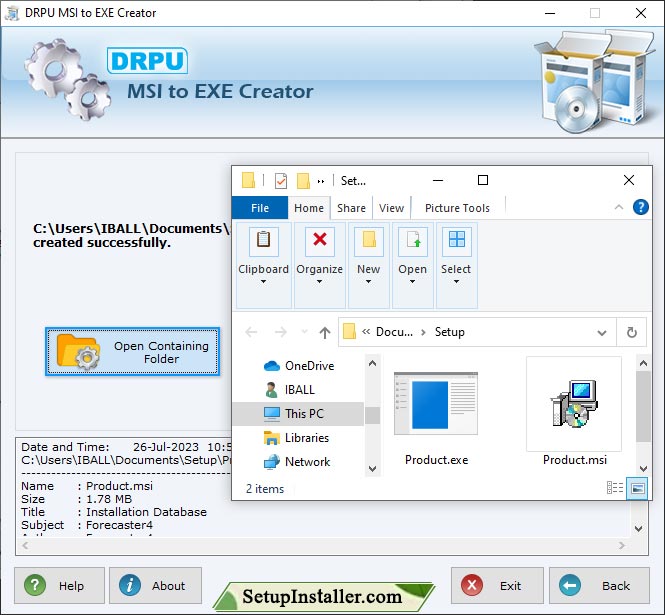Click the DRPU app title bar icon
Viewport: 665px width, 615px height.
(12, 13)
